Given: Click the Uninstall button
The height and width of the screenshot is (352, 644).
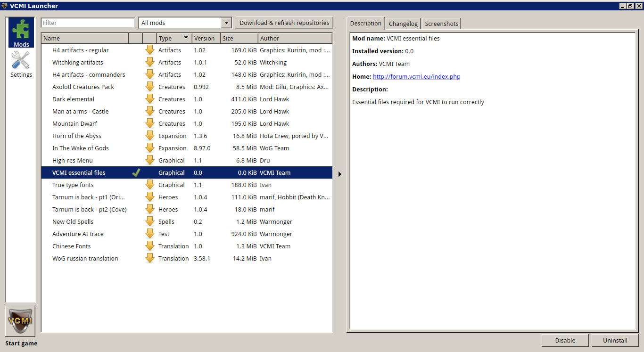Looking at the screenshot, I should click(x=615, y=340).
